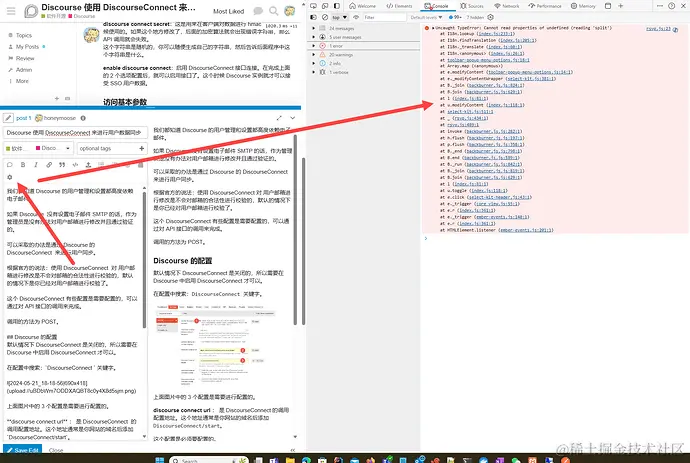Click the Save Edit button
Screen dimensions: 690x463
point(22,450)
